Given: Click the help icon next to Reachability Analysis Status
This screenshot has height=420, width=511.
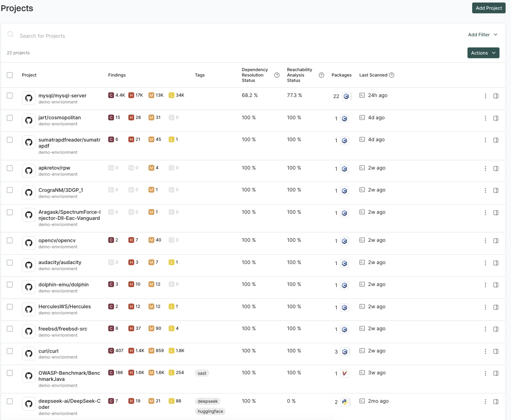Looking at the screenshot, I should tap(321, 75).
